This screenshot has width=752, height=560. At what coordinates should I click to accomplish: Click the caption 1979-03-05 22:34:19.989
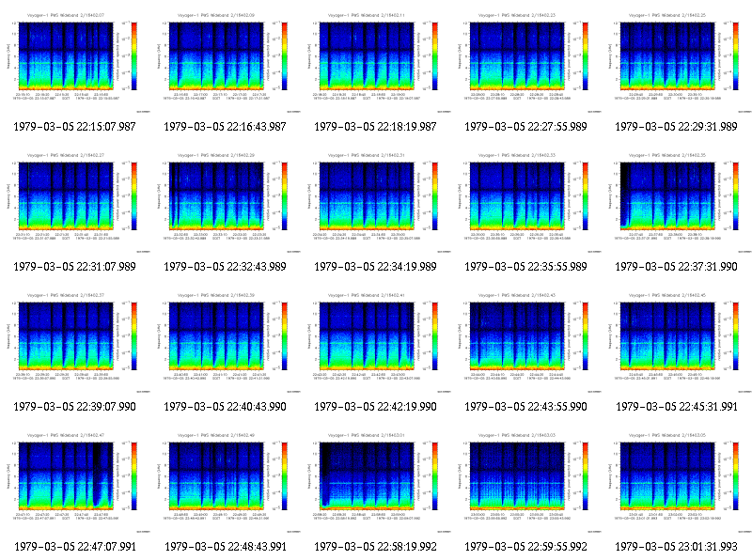coord(375,267)
